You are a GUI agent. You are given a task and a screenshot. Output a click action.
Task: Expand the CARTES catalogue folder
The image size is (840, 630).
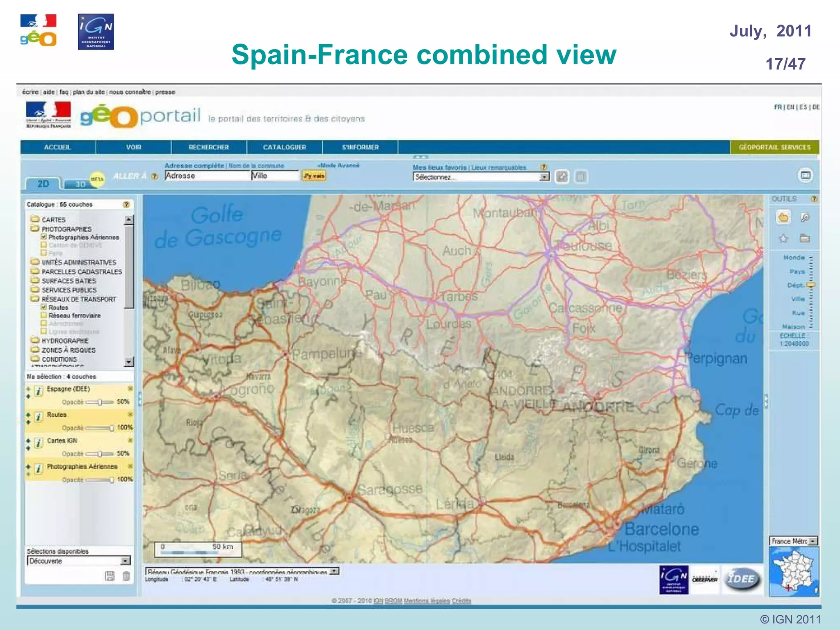[35, 219]
